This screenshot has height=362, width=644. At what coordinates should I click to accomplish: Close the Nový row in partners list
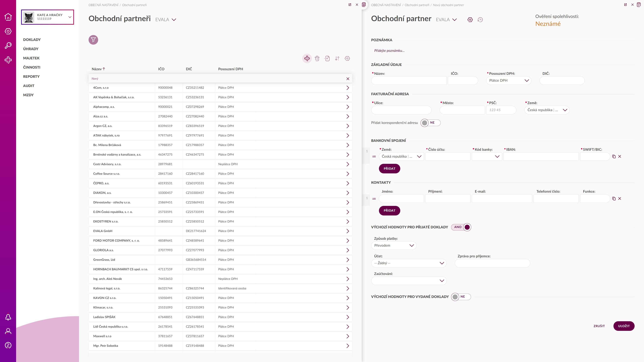pos(348,79)
